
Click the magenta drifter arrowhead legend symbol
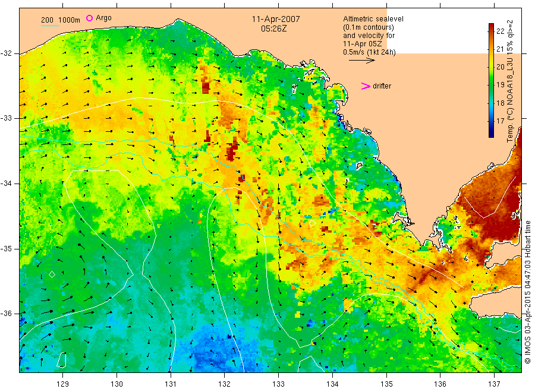pyautogui.click(x=366, y=86)
